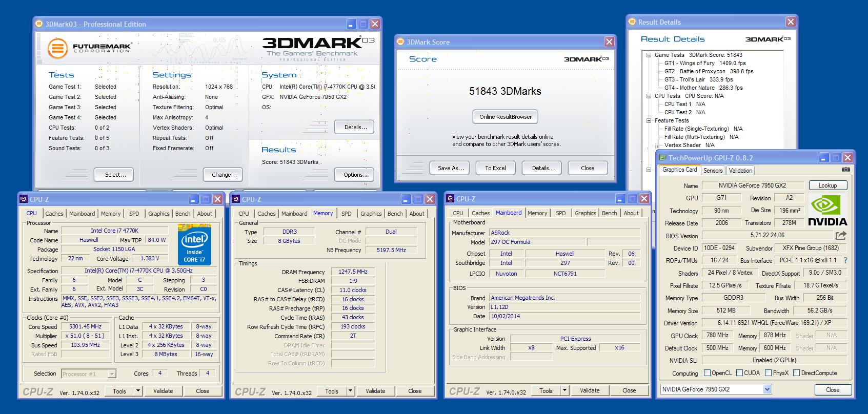Open Caches tab in CPU-Z processor window
The image size is (868, 414).
(54, 214)
